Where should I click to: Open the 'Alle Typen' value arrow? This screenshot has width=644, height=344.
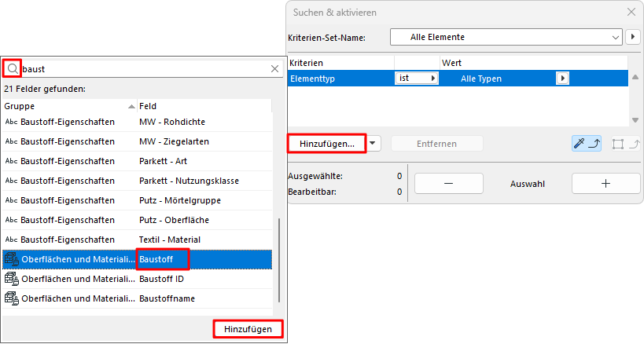point(562,79)
